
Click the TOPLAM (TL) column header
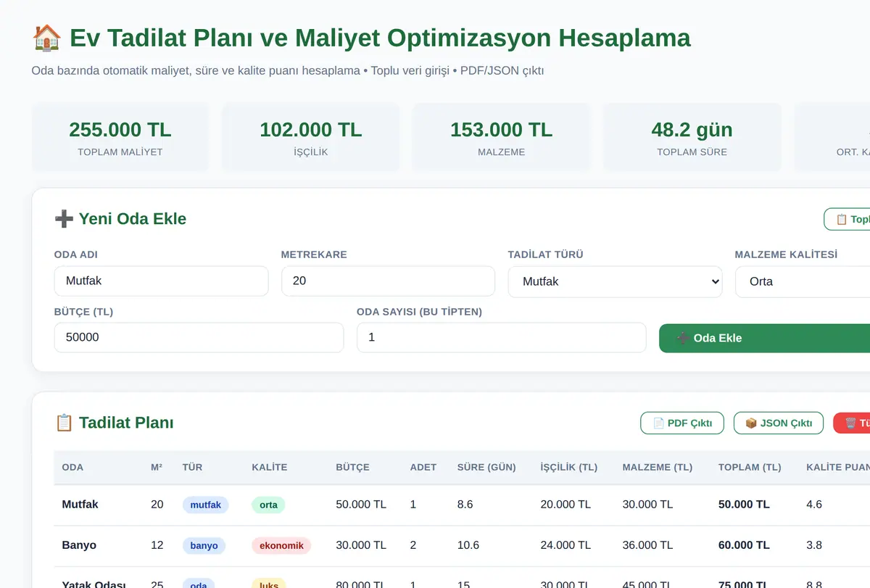[x=750, y=467]
